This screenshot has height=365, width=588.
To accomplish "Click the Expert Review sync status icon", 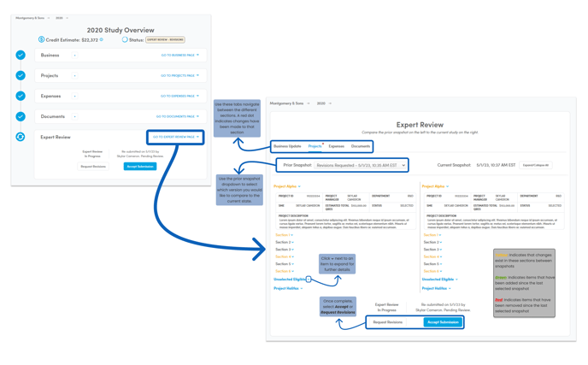I will pos(21,137).
